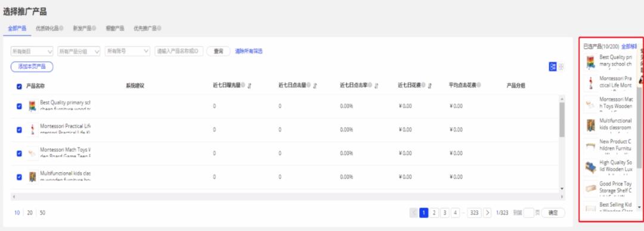This screenshot has width=644, height=231.
Task: Sort by 近七日点击量 sort icon
Action: (315, 86)
